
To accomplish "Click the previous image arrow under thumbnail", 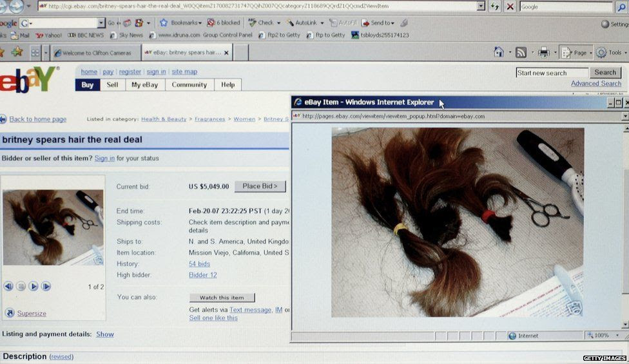I will coord(8,286).
